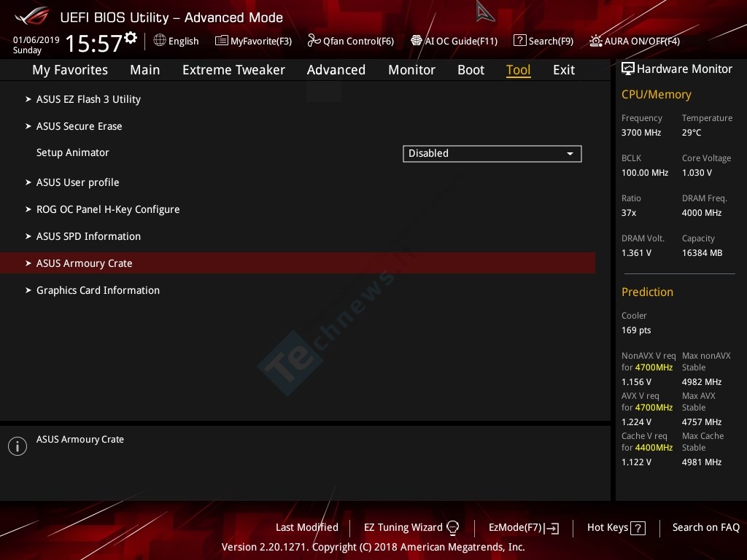This screenshot has height=560, width=747.
Task: Select the Tool tab
Action: [519, 70]
